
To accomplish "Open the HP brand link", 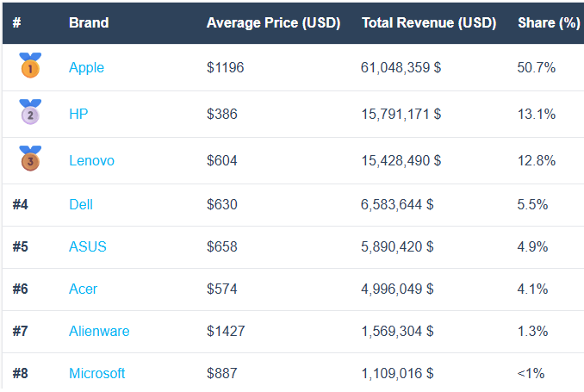I will pyautogui.click(x=78, y=114).
